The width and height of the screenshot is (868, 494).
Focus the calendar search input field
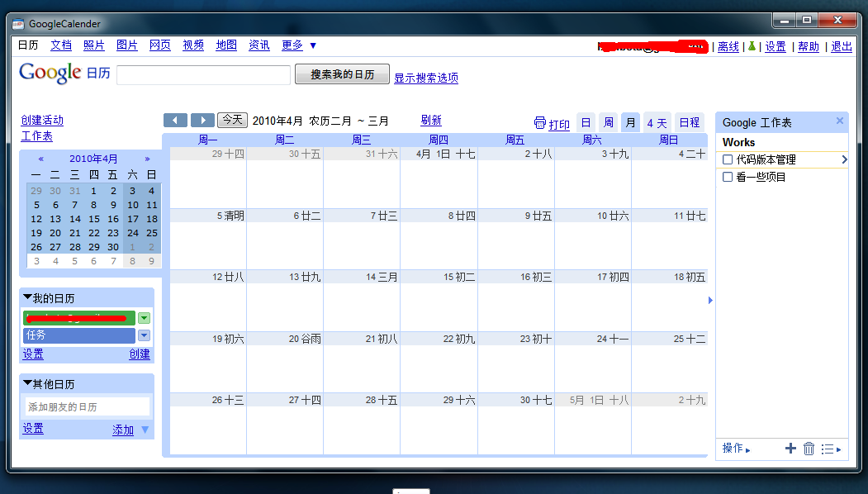point(204,75)
